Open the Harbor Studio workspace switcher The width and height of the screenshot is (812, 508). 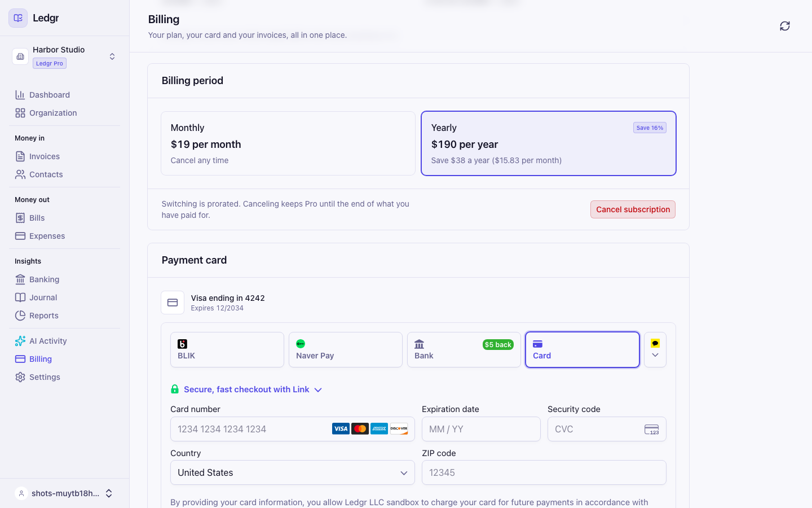[x=65, y=56]
